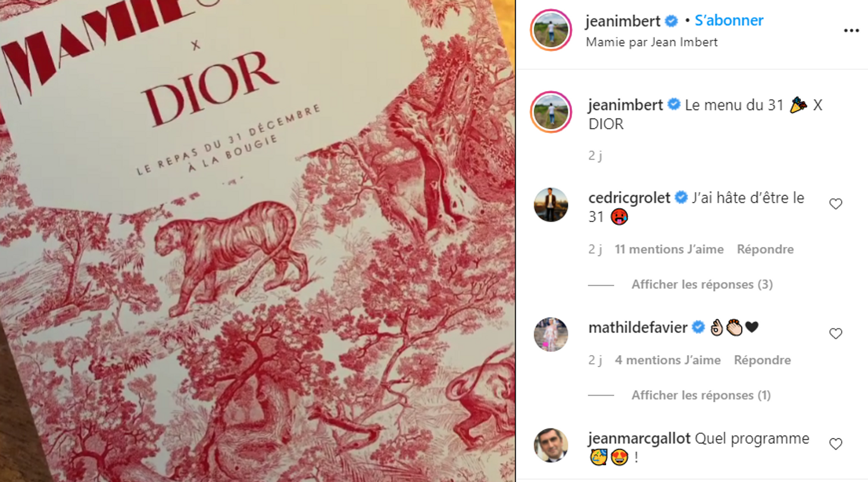Reply to cedricgrolet's comment via Répondre
868x482 pixels.
coord(765,249)
